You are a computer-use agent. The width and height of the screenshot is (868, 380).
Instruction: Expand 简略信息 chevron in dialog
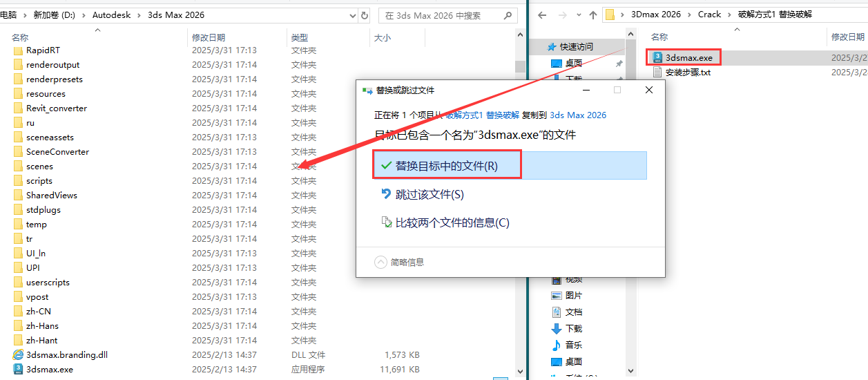pyautogui.click(x=380, y=262)
